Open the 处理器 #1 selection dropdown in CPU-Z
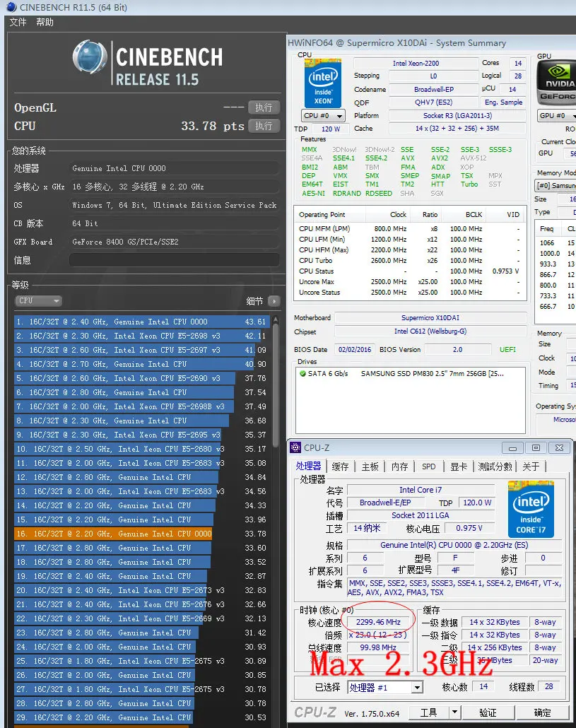Image resolution: width=576 pixels, height=728 pixels. (x=384, y=687)
